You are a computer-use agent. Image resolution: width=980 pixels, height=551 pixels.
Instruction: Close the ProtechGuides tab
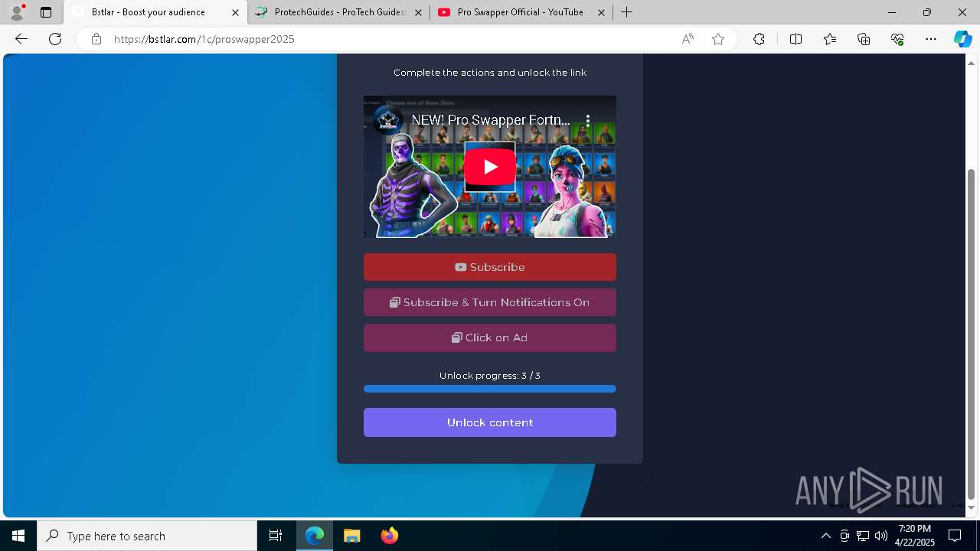(x=419, y=12)
